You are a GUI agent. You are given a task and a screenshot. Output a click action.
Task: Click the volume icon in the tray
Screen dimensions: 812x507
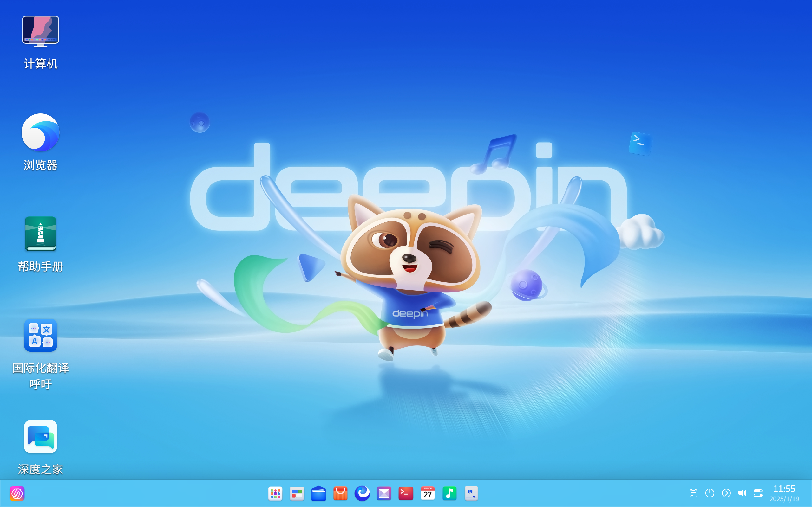pyautogui.click(x=743, y=493)
